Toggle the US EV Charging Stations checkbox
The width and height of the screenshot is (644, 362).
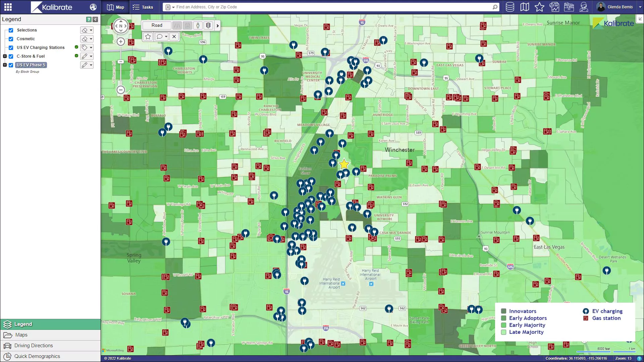pyautogui.click(x=11, y=48)
